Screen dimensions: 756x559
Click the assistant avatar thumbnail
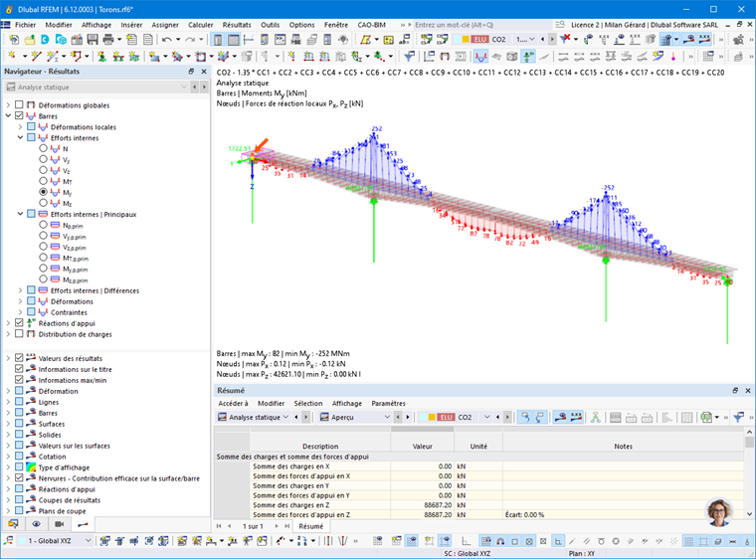[719, 512]
